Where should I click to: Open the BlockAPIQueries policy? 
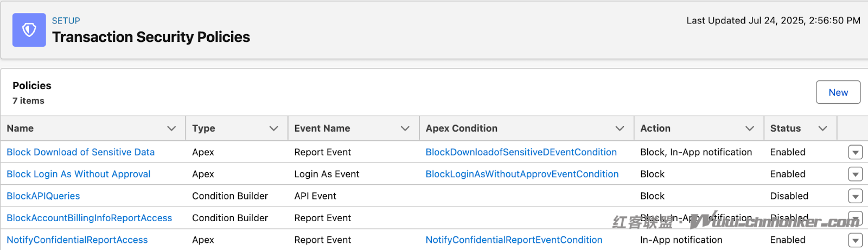43,196
